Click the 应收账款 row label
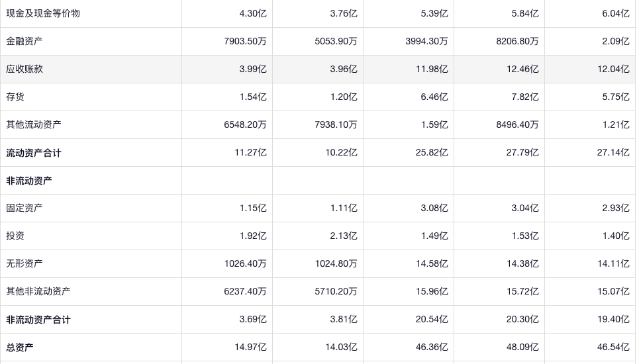Viewport: 637px width, 364px height. 24,69
